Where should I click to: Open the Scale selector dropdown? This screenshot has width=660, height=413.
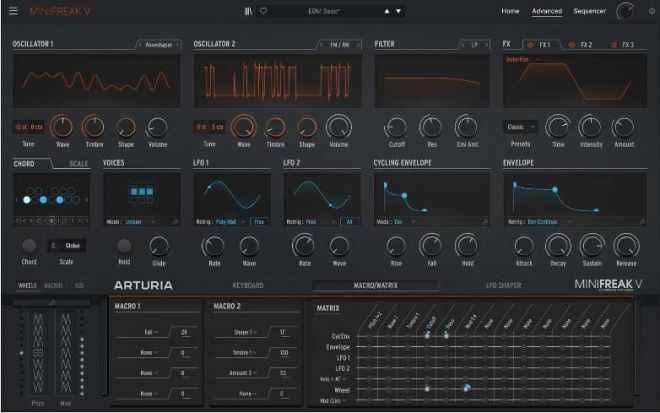point(67,245)
